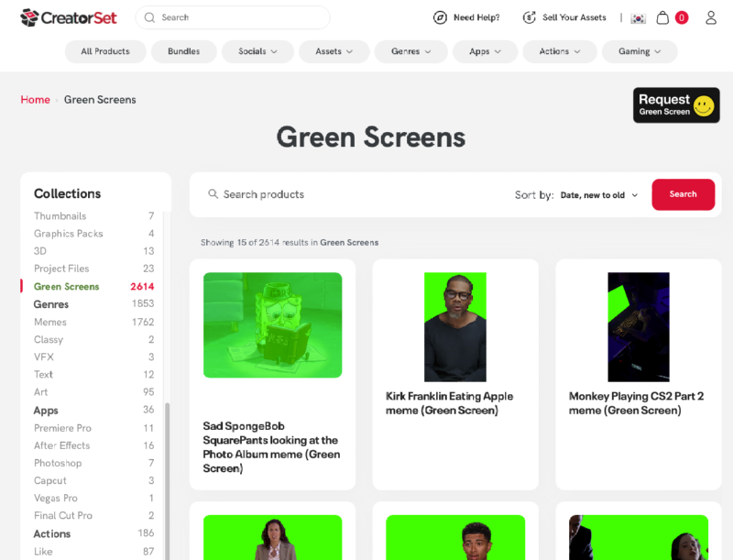Image resolution: width=733 pixels, height=560 pixels.
Task: Open Sad SpongeBob green screen thumbnail
Action: [272, 325]
